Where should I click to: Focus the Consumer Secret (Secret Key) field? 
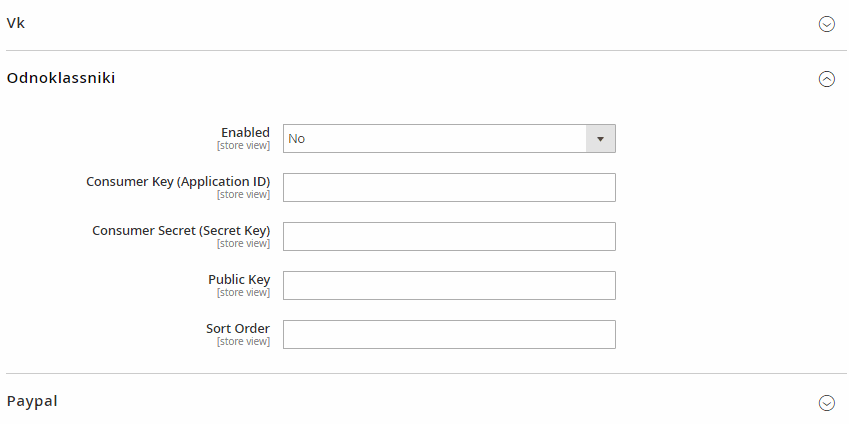[449, 236]
